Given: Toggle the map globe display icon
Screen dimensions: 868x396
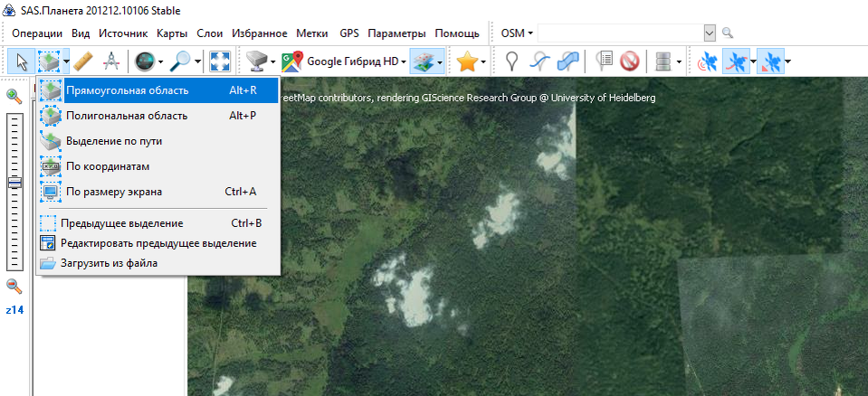Looking at the screenshot, I should 145,61.
